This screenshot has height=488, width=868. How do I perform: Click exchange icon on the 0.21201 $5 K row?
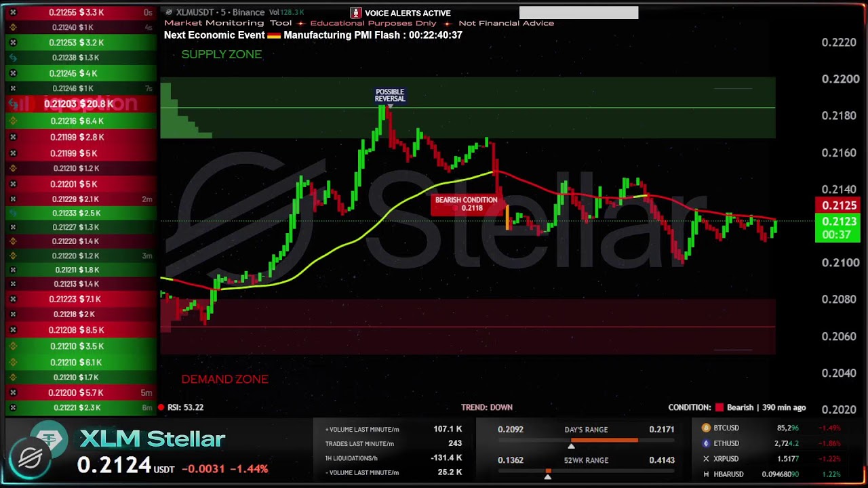point(13,184)
